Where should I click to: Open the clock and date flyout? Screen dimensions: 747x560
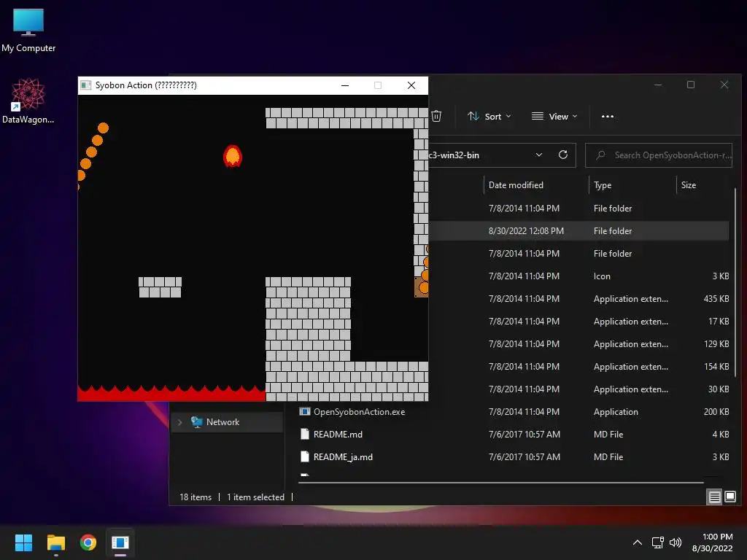click(x=712, y=542)
